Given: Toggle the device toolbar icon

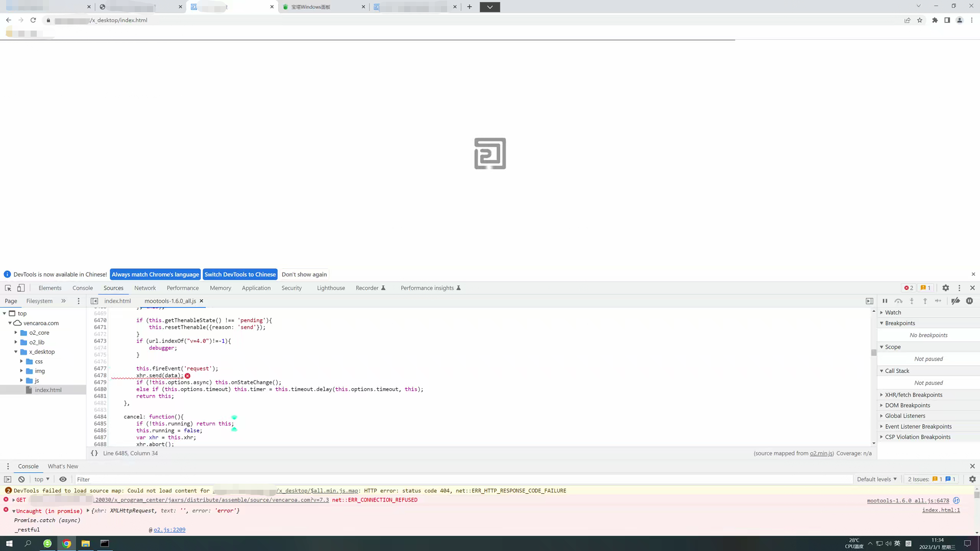Looking at the screenshot, I should tap(21, 288).
